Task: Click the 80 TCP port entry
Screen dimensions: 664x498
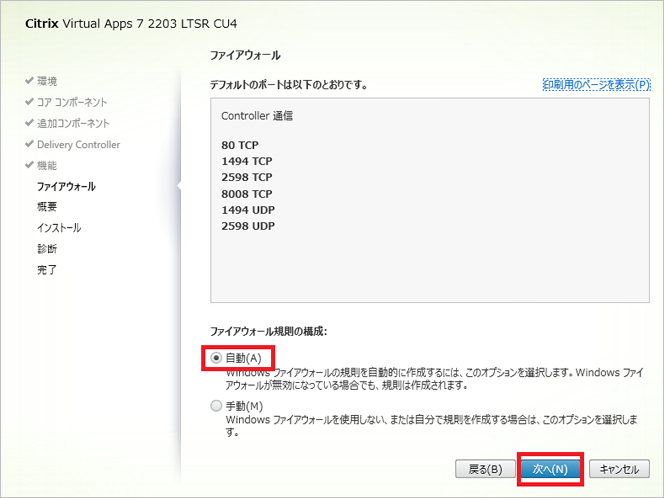Action: [x=240, y=145]
